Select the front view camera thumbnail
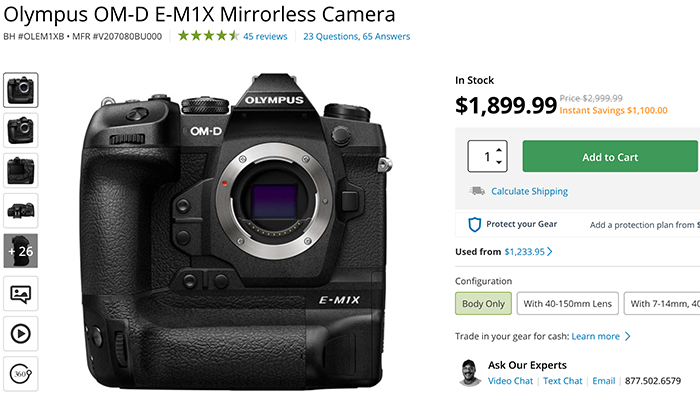Viewport: 700px width, 406px height. tap(21, 89)
